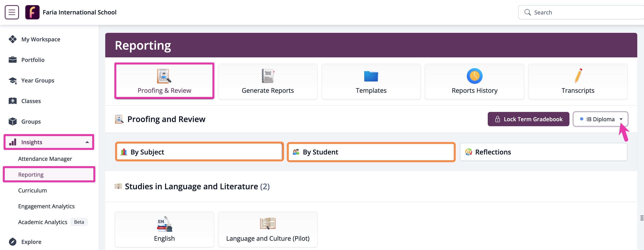Open Attendance Manager from the sidebar
Viewport: 644px width, 250px height.
[x=45, y=158]
